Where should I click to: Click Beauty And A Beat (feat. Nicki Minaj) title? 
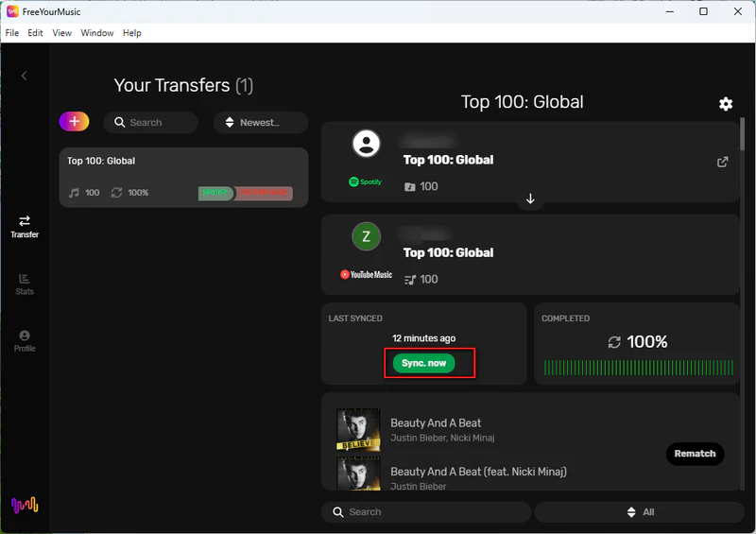coord(479,472)
